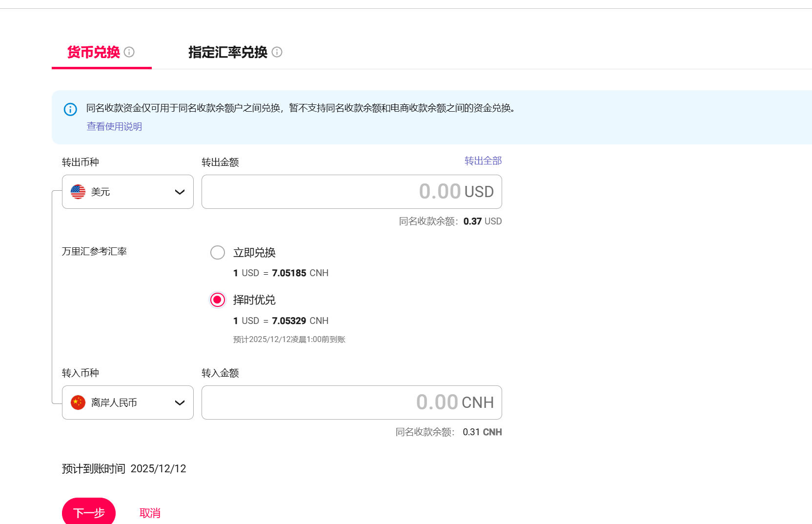Click 转出全部 to transfer entire balance

(483, 161)
